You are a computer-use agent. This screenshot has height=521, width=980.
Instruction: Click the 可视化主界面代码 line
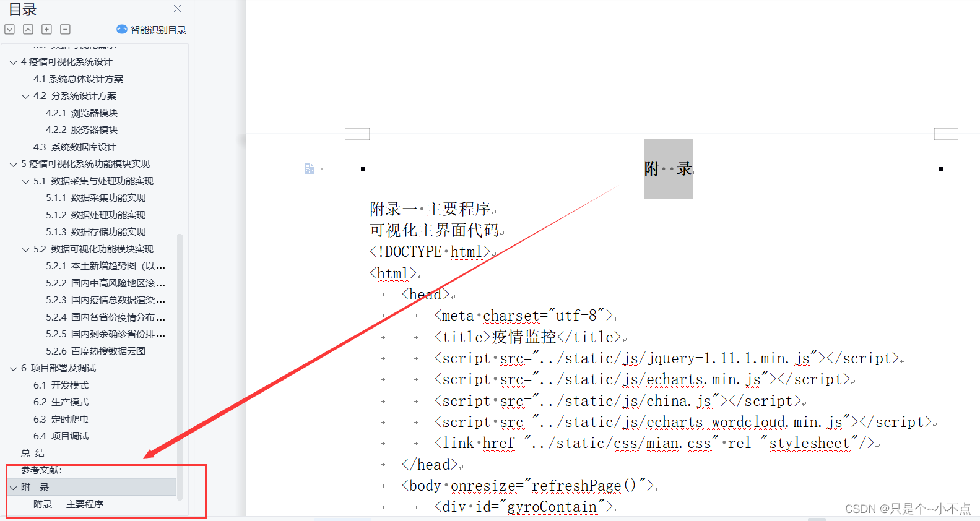click(435, 230)
